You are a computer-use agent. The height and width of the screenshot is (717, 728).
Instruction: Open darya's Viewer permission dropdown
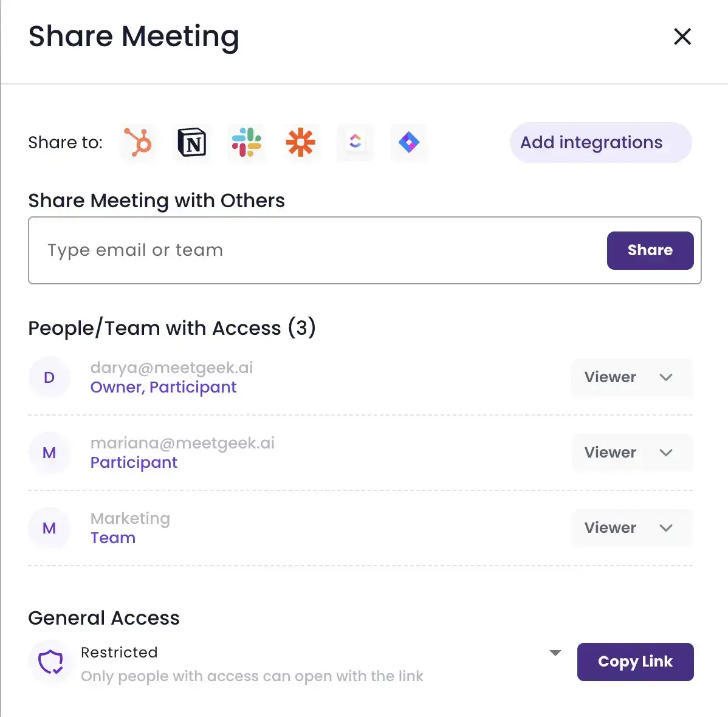click(x=631, y=377)
